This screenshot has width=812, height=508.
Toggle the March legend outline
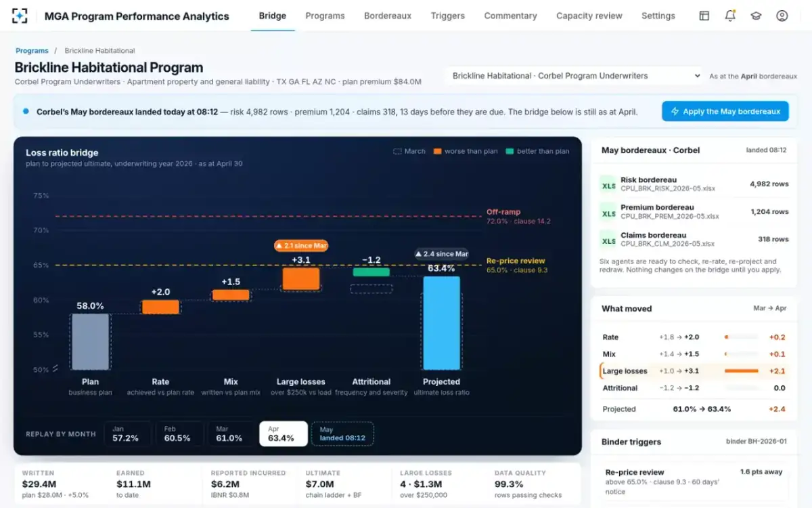tap(409, 151)
